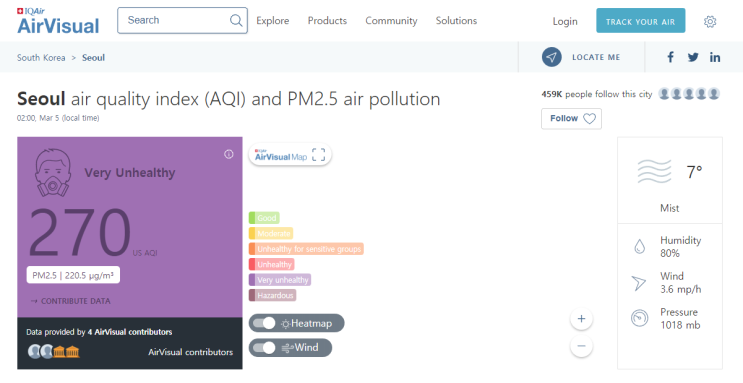The width and height of the screenshot is (743, 383).
Task: Click the Hazardous legend swatch
Action: pyautogui.click(x=272, y=295)
